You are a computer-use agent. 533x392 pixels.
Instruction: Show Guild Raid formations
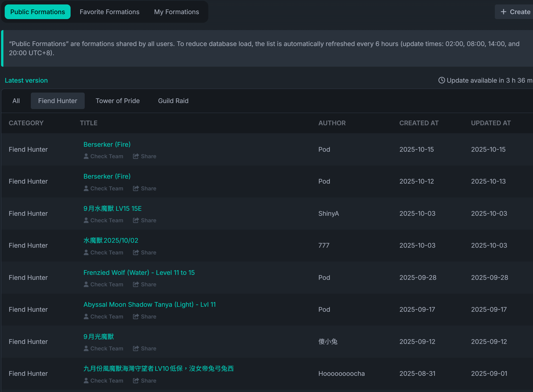(173, 101)
